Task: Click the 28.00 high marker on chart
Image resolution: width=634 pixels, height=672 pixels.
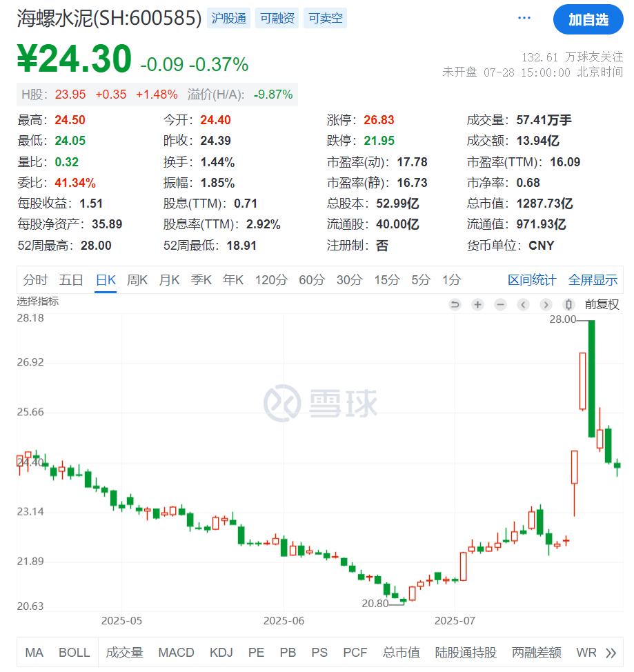Action: [563, 319]
